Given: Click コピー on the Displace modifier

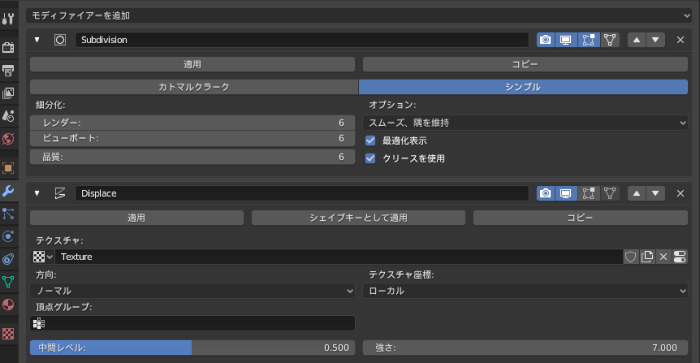Looking at the screenshot, I should (580, 218).
